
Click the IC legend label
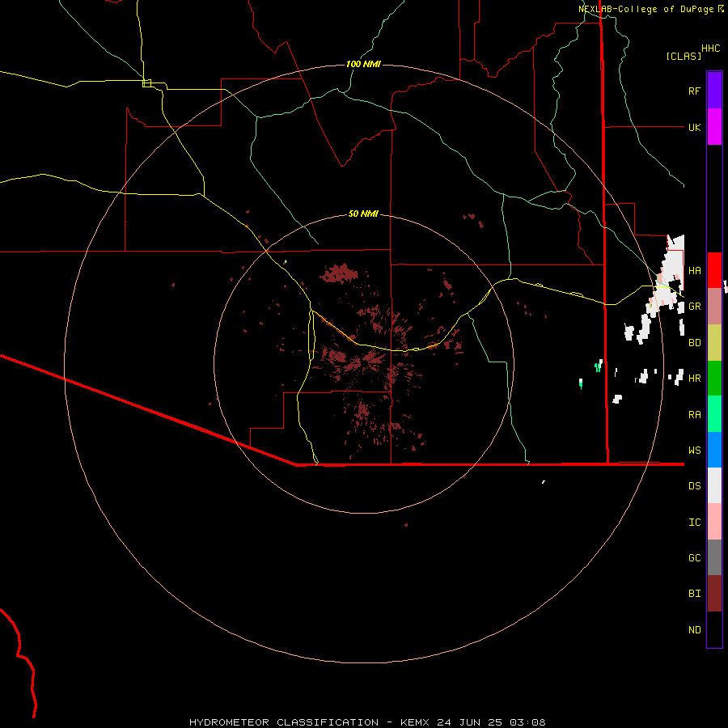tap(694, 523)
